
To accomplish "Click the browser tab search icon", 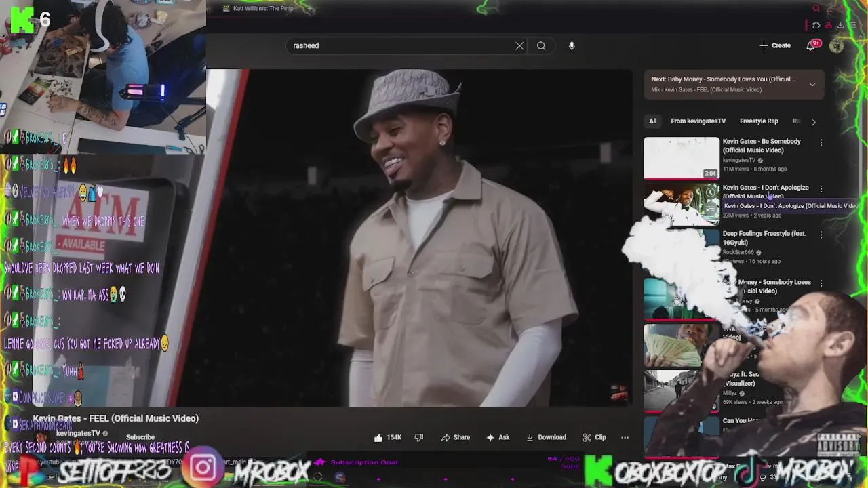I will tap(816, 9).
